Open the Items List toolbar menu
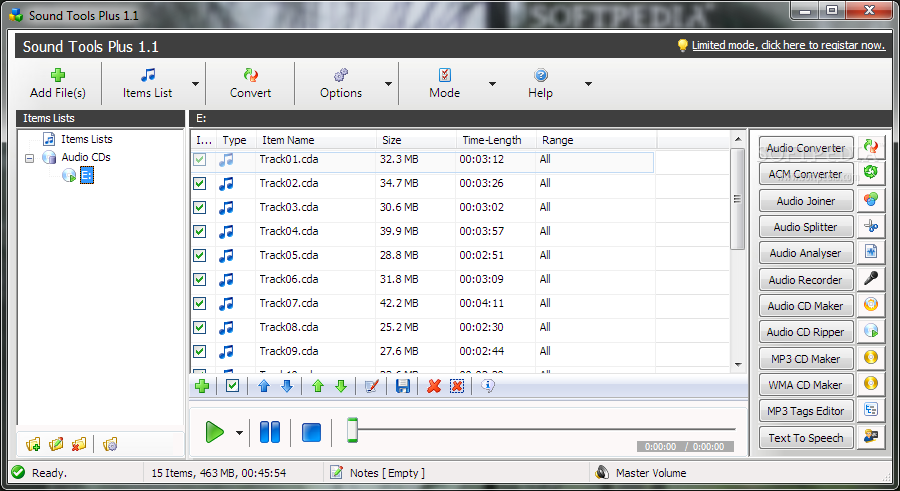The width and height of the screenshot is (900, 491). pos(147,84)
